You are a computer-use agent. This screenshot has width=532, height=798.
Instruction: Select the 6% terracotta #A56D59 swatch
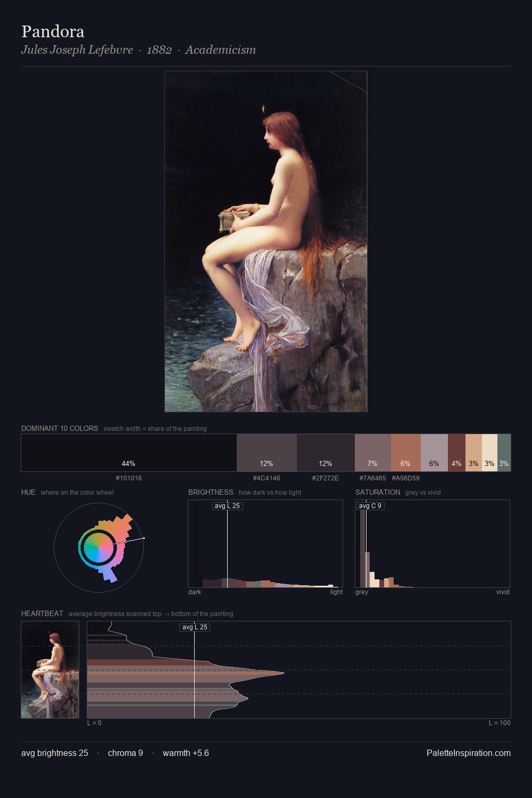pyautogui.click(x=405, y=453)
